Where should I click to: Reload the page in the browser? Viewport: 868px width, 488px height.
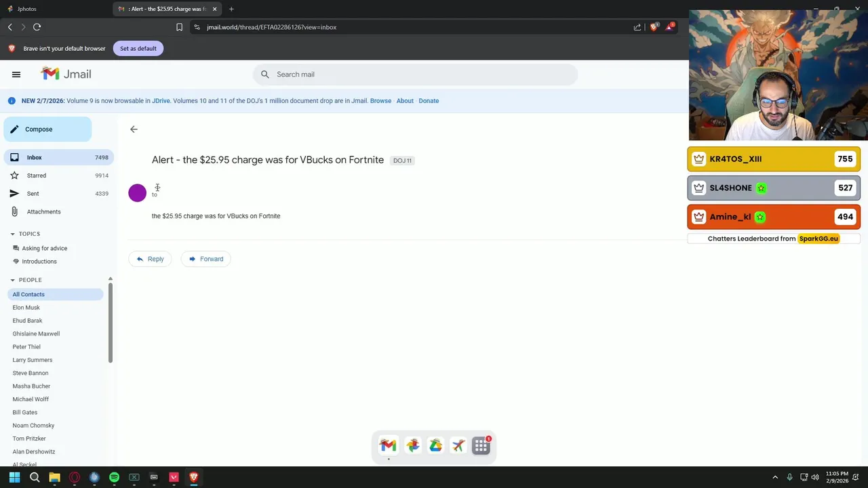pyautogui.click(x=37, y=27)
